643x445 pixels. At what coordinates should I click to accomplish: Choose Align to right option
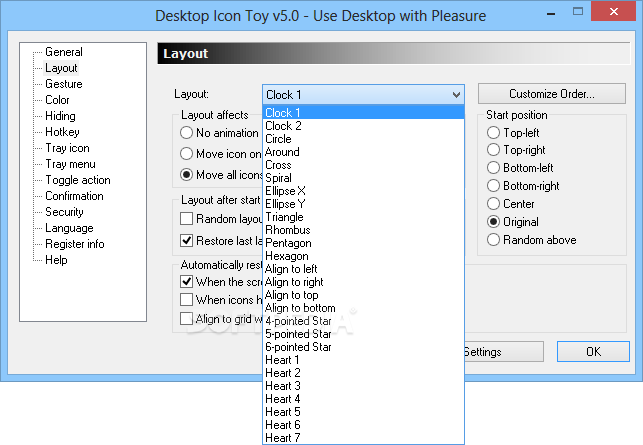coord(363,282)
